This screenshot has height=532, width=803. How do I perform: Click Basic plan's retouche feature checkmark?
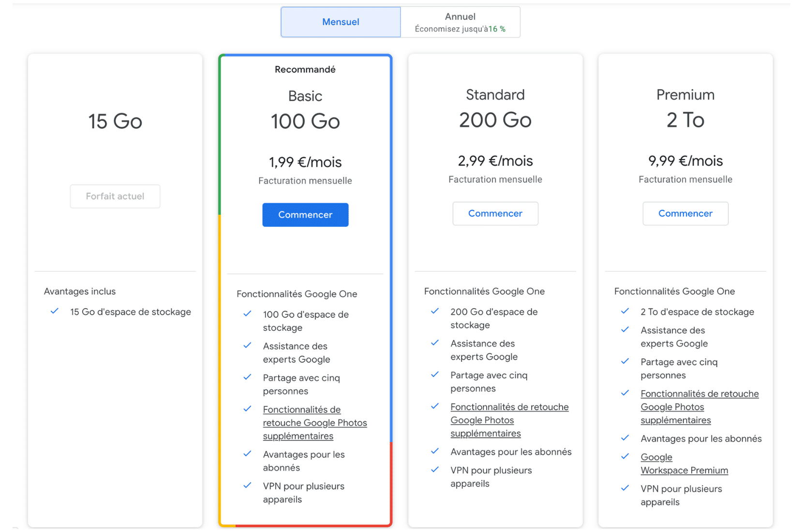(247, 409)
